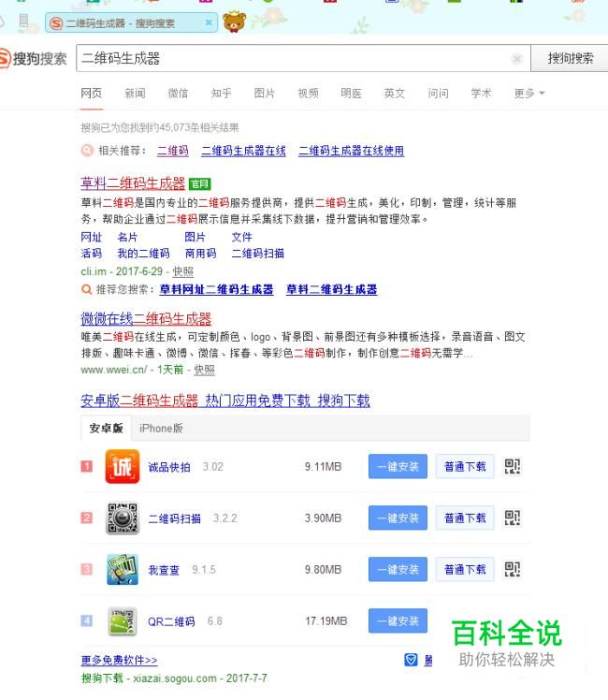Open the 文件 sublink under 草料

click(241, 237)
